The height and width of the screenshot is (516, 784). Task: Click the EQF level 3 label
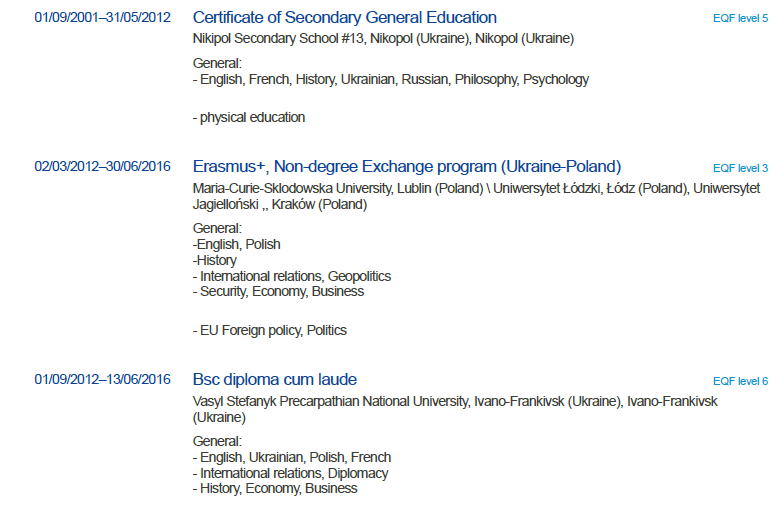tap(740, 168)
